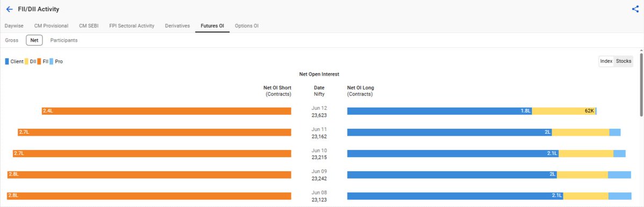The width and height of the screenshot is (644, 207).
Task: View FPI Sectoral Activity tab
Action: tap(132, 26)
